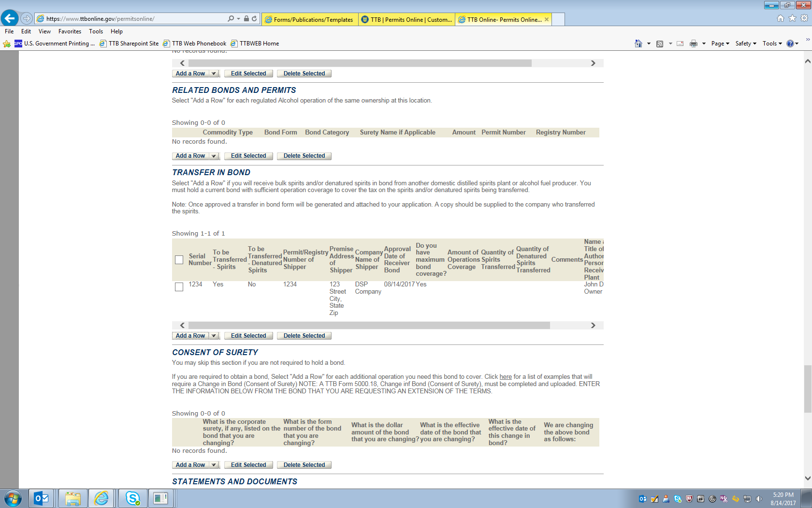The image size is (812, 508).
Task: Open the Windows Start menu orb
Action: [13, 498]
